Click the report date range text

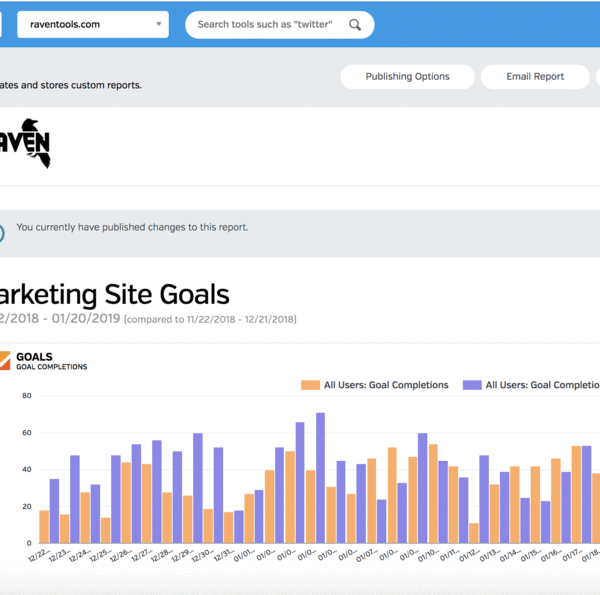click(60, 319)
